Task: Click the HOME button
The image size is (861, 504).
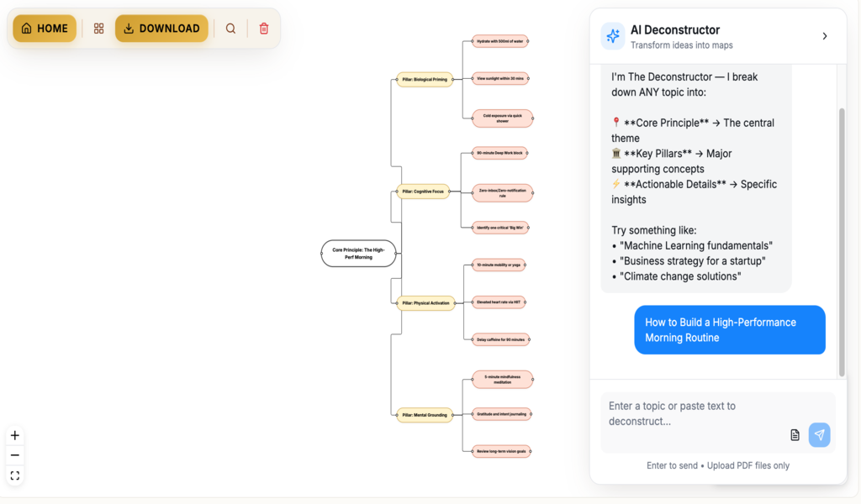Action: click(x=45, y=29)
